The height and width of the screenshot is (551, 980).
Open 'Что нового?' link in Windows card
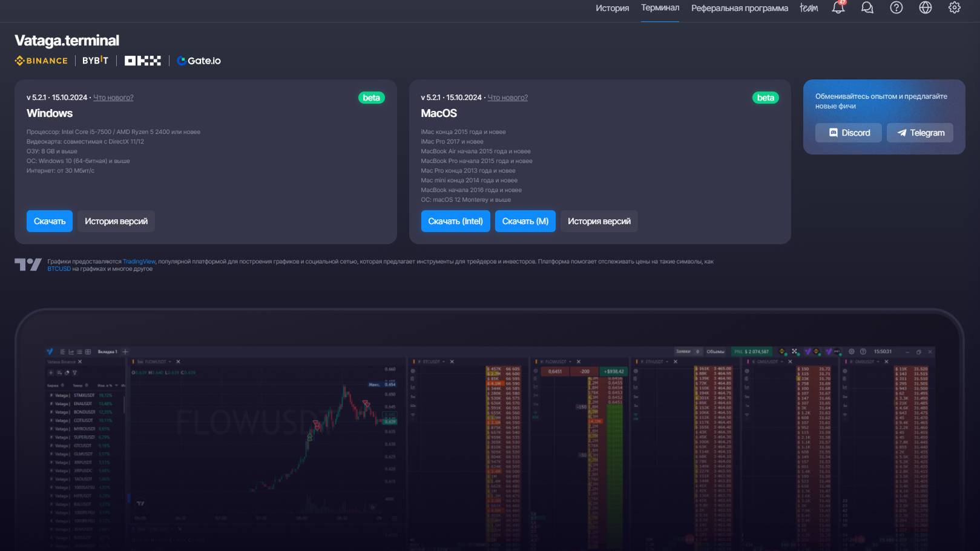[113, 97]
